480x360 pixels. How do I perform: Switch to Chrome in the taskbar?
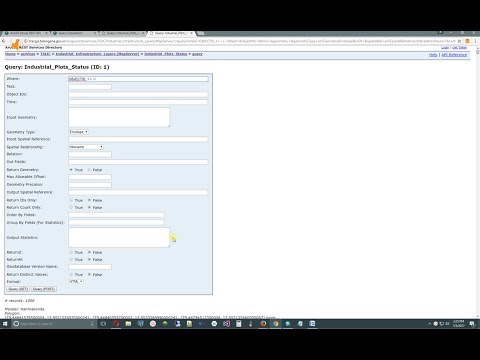coord(276,324)
